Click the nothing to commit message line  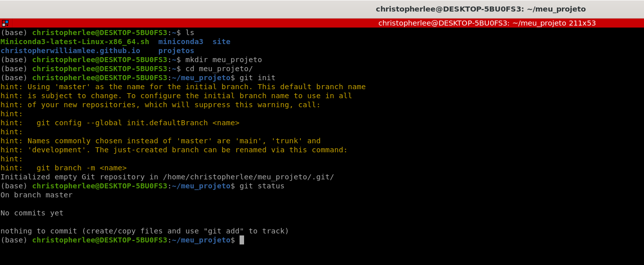[x=145, y=231]
